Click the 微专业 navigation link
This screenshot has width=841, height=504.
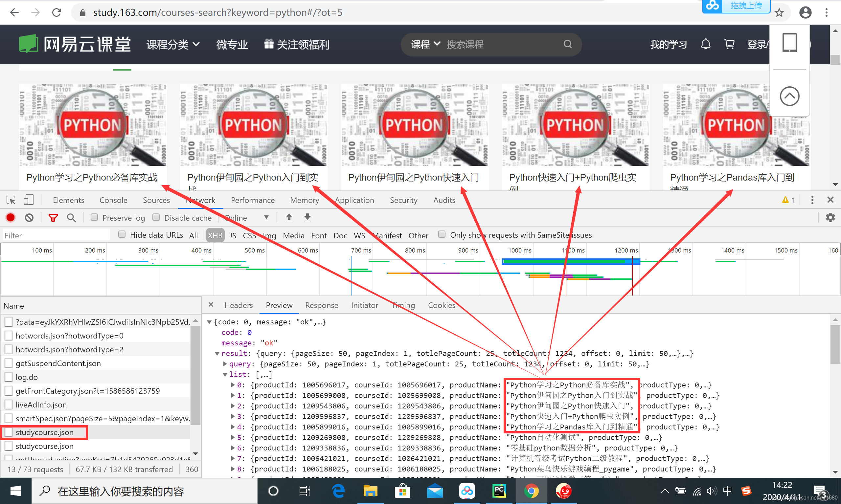232,45
